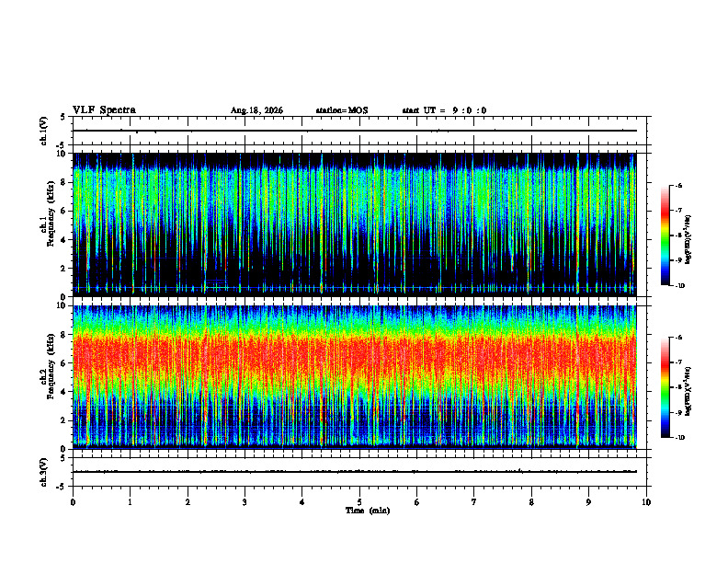The image size is (728, 563).
Task: Click the 'VLF Spectra' title text
Action: pyautogui.click(x=104, y=110)
